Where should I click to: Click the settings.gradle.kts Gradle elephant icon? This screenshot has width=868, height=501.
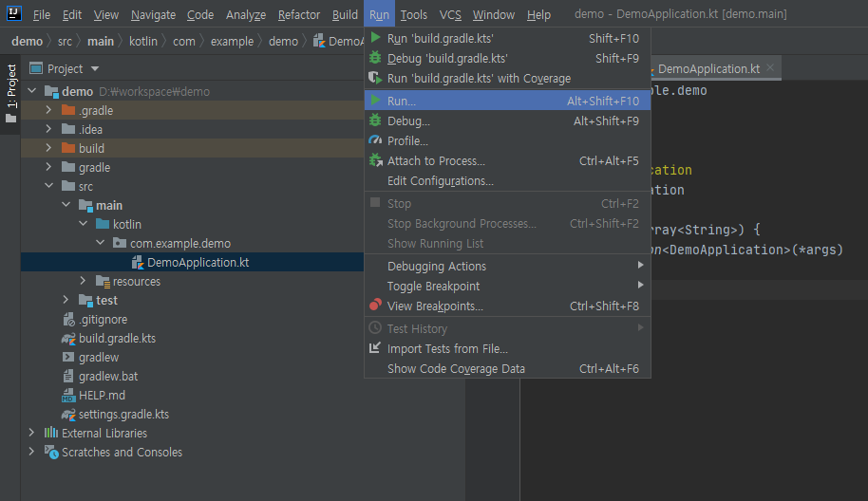68,415
